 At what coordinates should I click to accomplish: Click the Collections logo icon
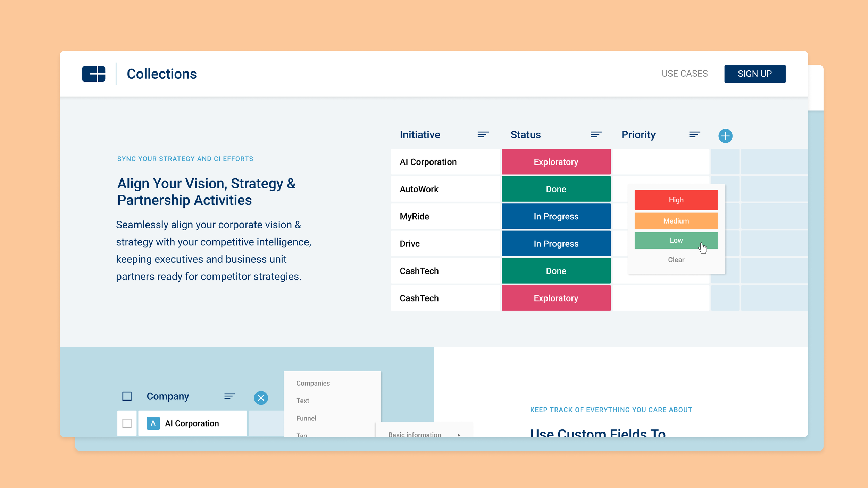(x=93, y=74)
